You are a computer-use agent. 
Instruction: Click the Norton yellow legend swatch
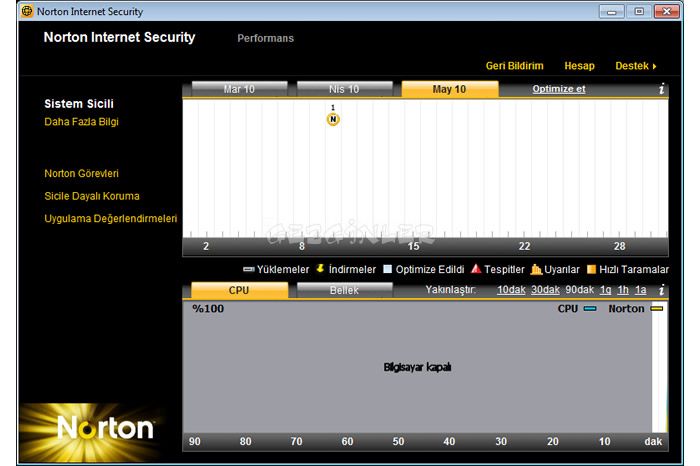point(657,308)
